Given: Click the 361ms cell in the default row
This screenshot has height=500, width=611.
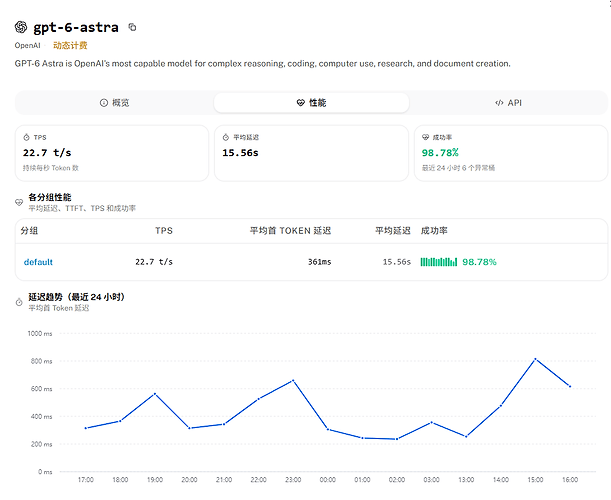Looking at the screenshot, I should point(320,262).
